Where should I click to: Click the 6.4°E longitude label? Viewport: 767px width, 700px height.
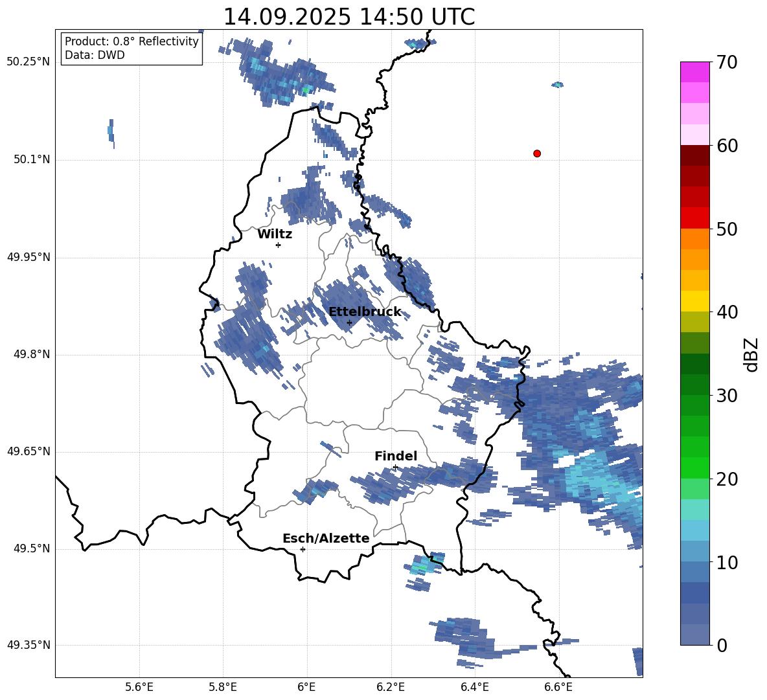click(474, 687)
